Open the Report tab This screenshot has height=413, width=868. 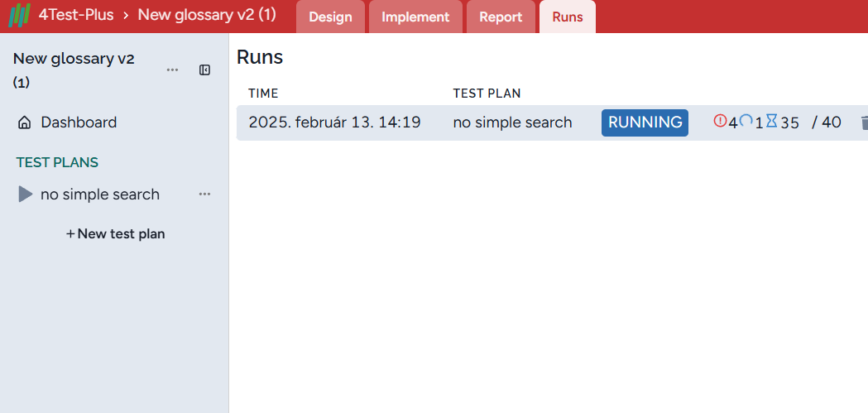click(501, 17)
